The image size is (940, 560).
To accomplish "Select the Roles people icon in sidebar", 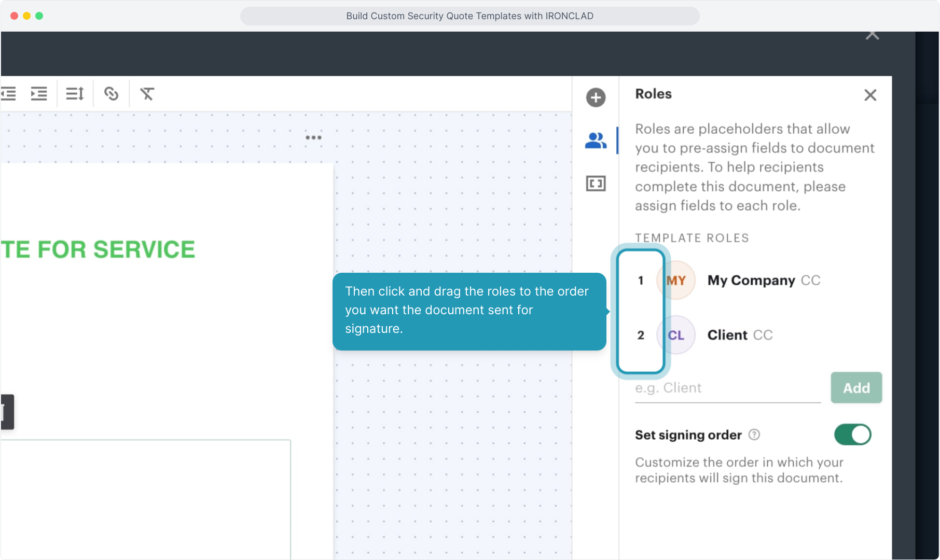I will pyautogui.click(x=596, y=141).
